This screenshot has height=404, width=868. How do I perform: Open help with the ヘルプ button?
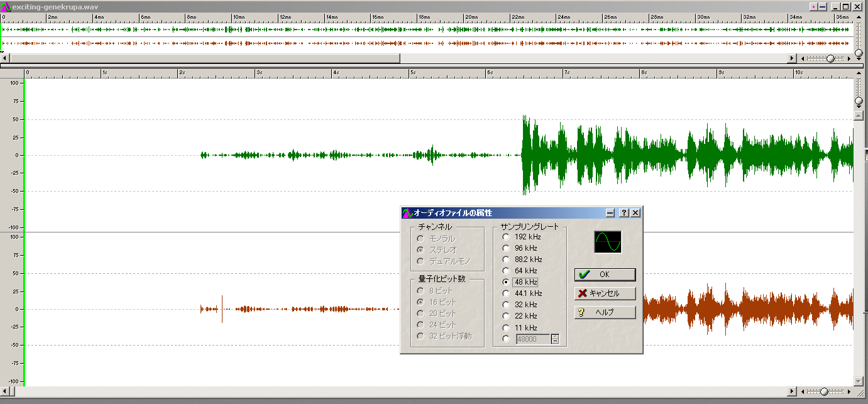[x=605, y=312]
